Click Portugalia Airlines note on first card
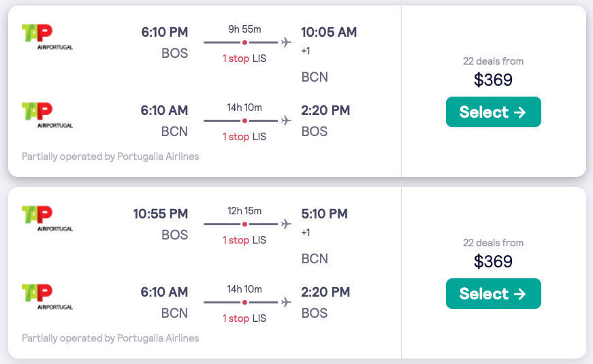 coord(110,156)
